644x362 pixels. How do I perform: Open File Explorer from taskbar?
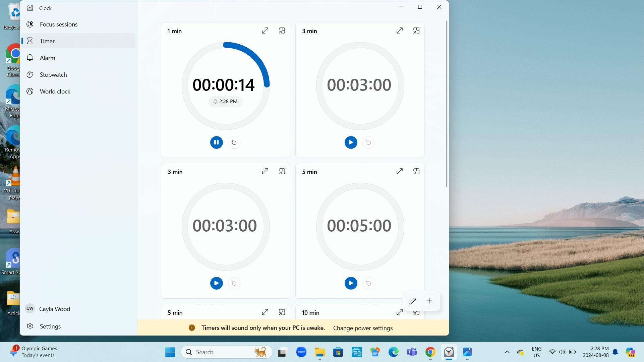pyautogui.click(x=319, y=352)
